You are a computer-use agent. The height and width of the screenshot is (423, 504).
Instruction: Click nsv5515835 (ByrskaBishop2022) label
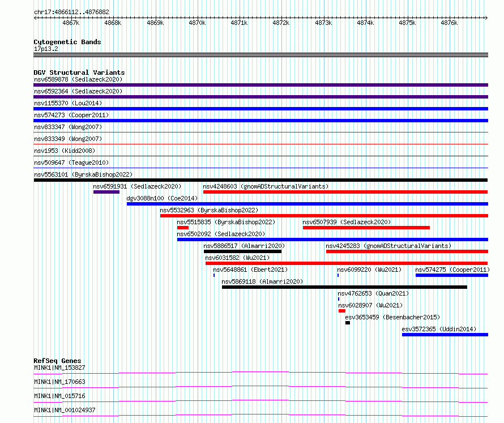pos(226,222)
